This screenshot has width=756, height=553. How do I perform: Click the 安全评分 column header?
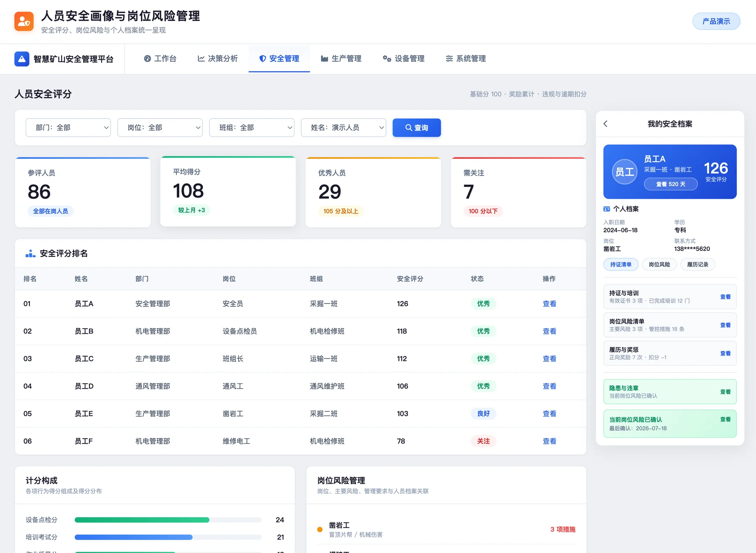410,279
